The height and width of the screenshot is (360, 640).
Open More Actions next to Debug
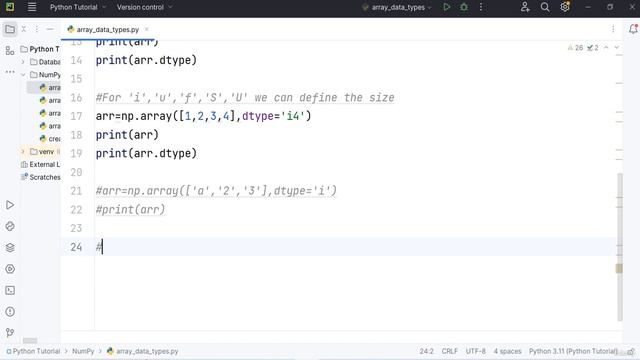[x=481, y=7]
